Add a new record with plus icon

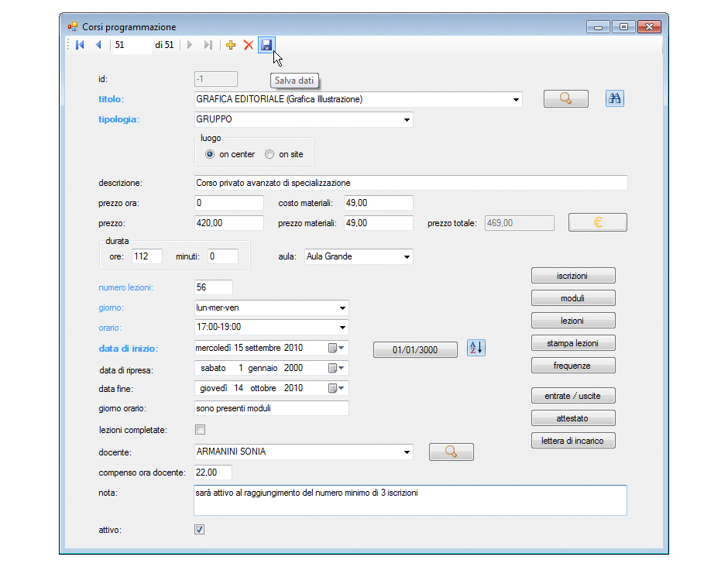tap(231, 45)
